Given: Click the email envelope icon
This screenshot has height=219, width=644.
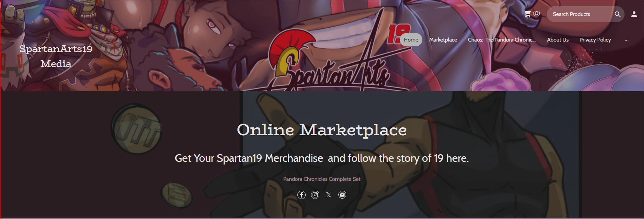Looking at the screenshot, I should [x=342, y=195].
